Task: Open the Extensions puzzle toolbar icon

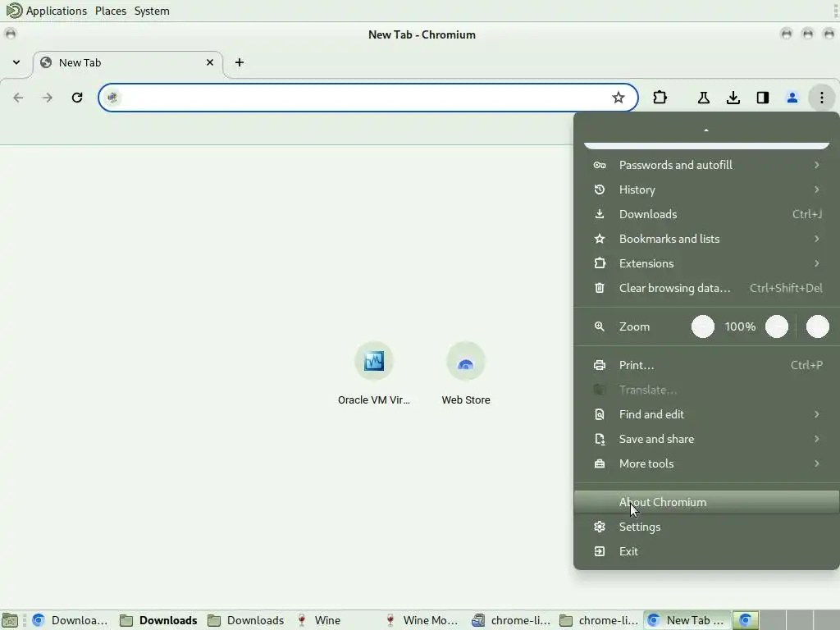Action: click(x=660, y=98)
